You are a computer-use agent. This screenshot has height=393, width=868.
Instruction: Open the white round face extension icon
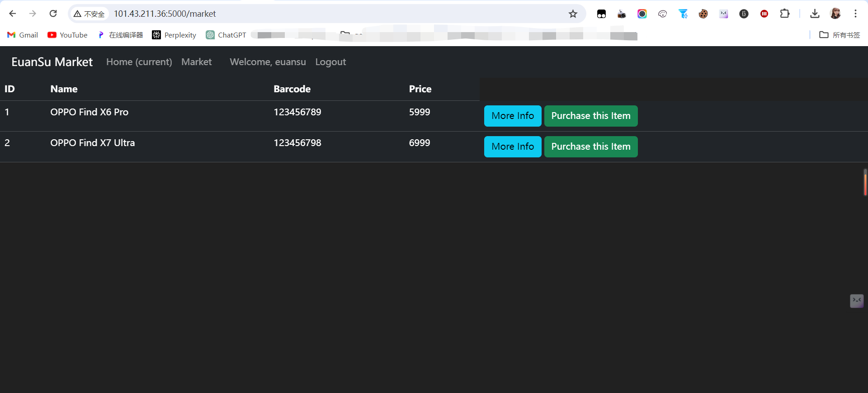pyautogui.click(x=662, y=14)
